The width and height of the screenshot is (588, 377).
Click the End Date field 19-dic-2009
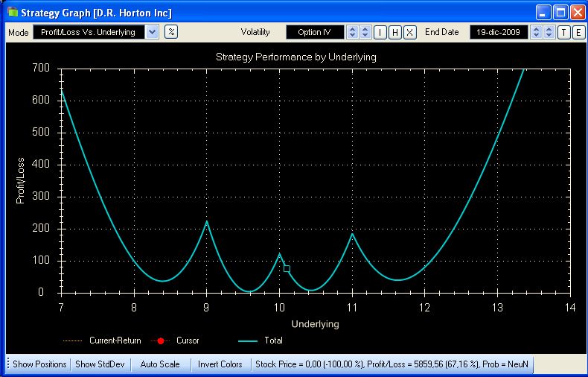[x=499, y=32]
